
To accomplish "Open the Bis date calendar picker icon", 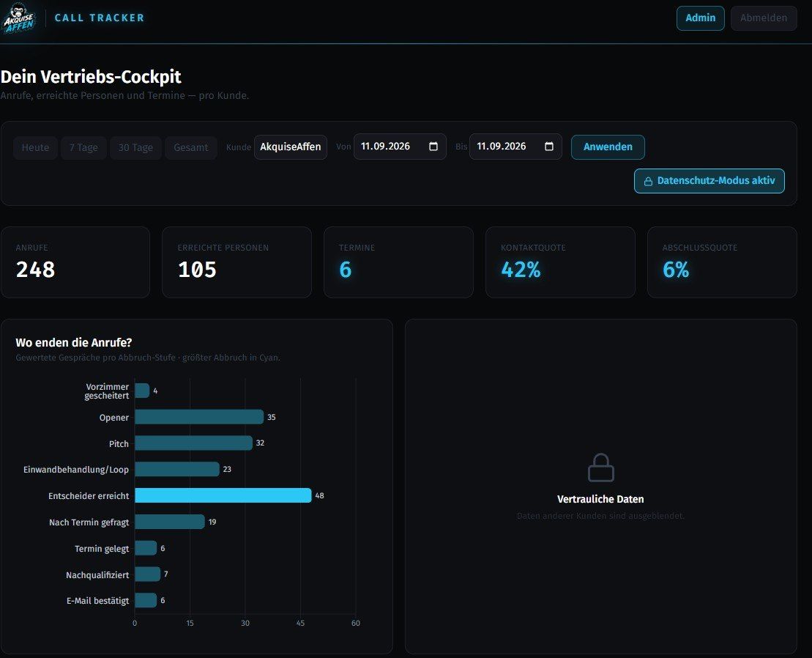I will tap(549, 147).
